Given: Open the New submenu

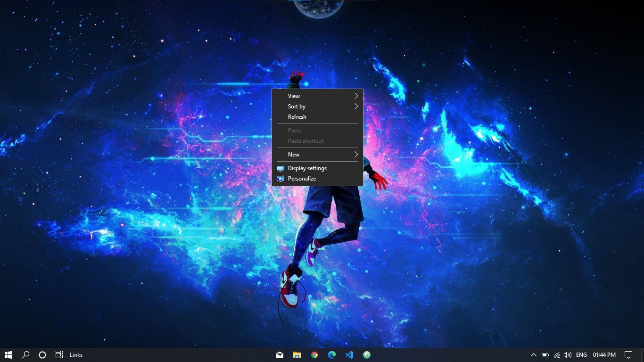Looking at the screenshot, I should tap(317, 155).
